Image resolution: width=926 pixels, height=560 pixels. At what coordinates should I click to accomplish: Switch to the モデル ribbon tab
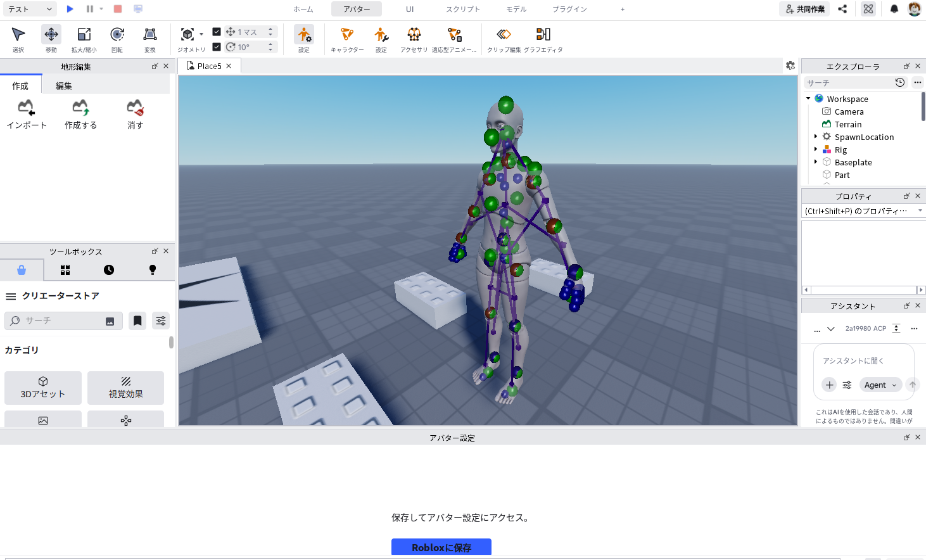516,9
